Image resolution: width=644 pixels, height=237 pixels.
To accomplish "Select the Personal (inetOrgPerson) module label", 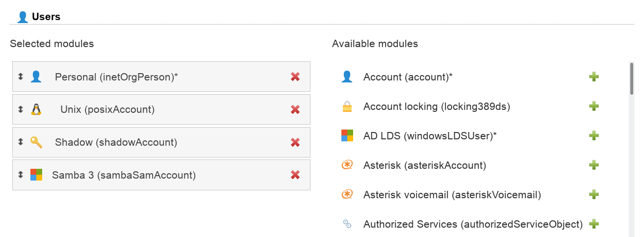I will [x=116, y=77].
